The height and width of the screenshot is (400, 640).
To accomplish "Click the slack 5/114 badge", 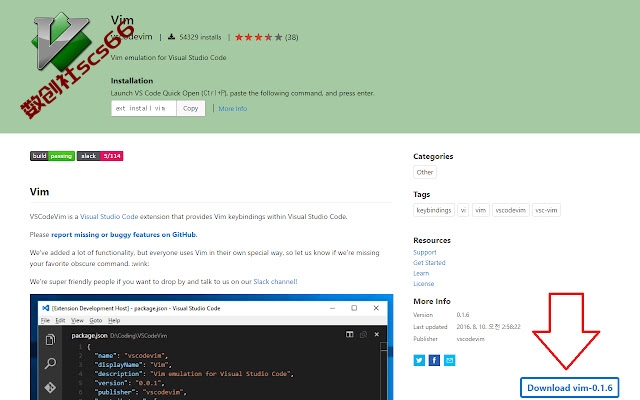I will 100,156.
